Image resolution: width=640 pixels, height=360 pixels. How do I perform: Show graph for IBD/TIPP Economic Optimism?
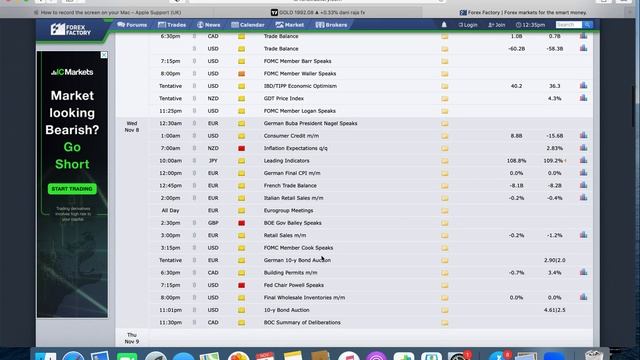pos(583,86)
